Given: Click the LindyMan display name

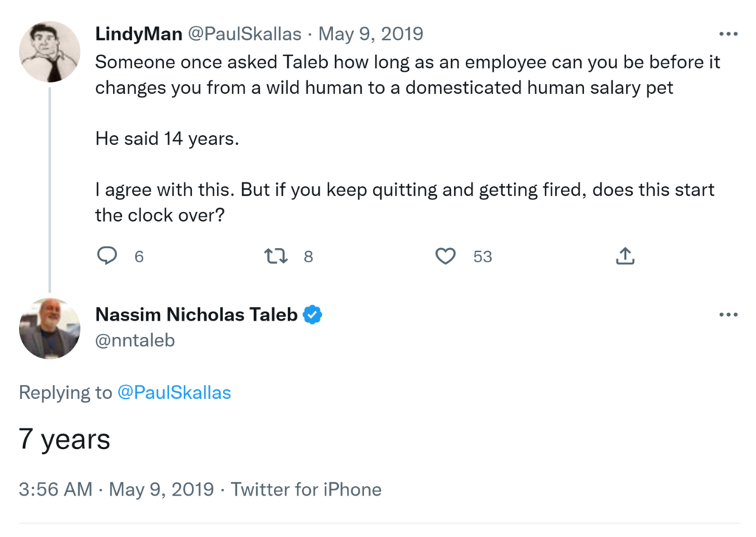Looking at the screenshot, I should coord(139,34).
